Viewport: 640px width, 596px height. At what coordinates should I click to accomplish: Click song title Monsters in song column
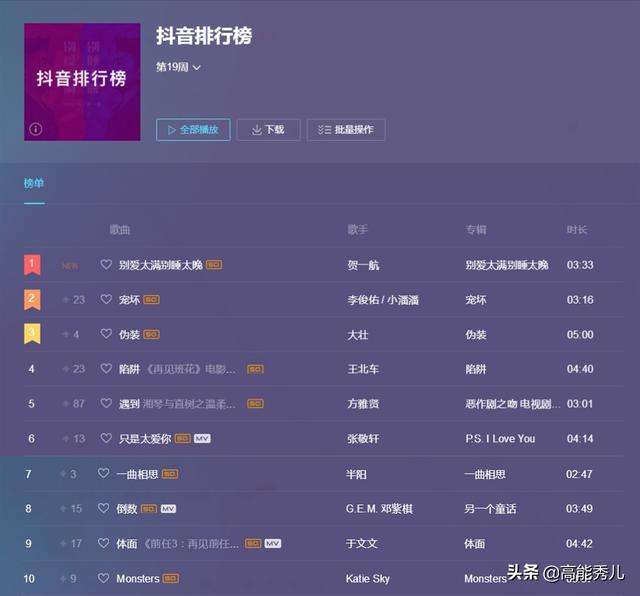pos(138,579)
